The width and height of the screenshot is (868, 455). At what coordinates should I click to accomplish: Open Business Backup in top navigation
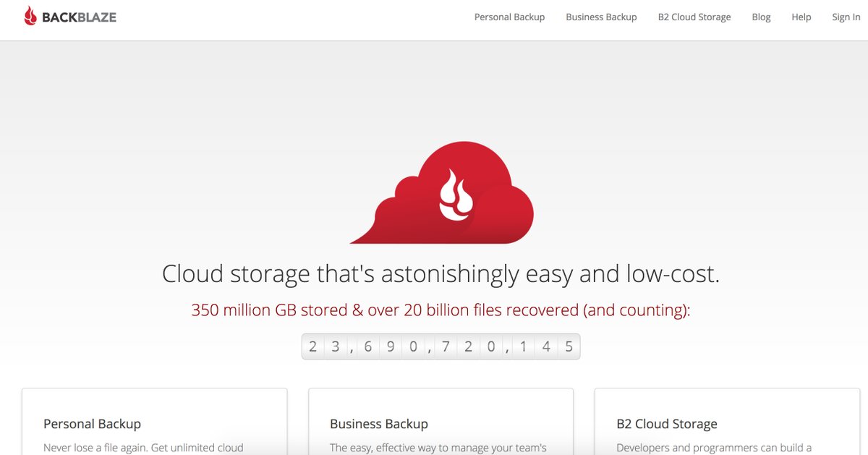601,17
